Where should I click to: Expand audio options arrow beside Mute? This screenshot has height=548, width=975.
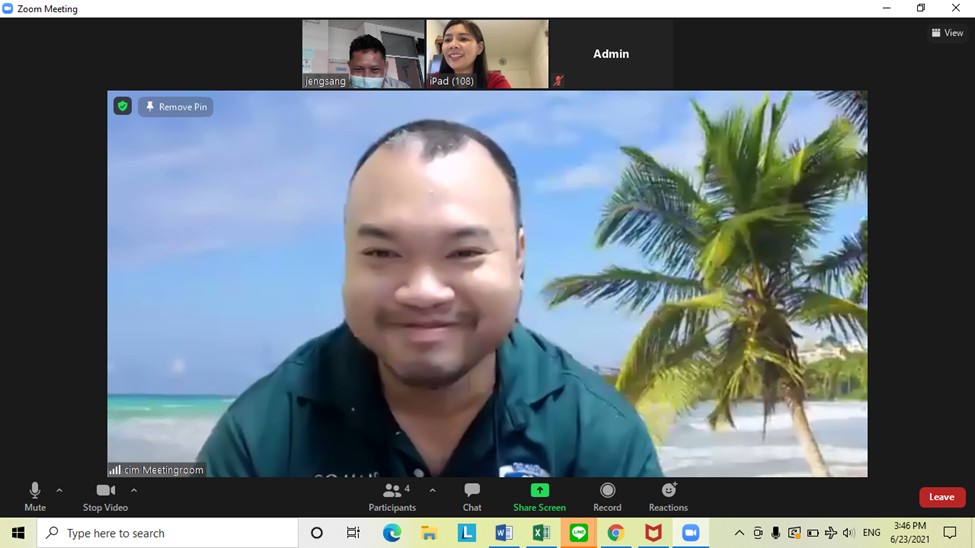click(59, 490)
